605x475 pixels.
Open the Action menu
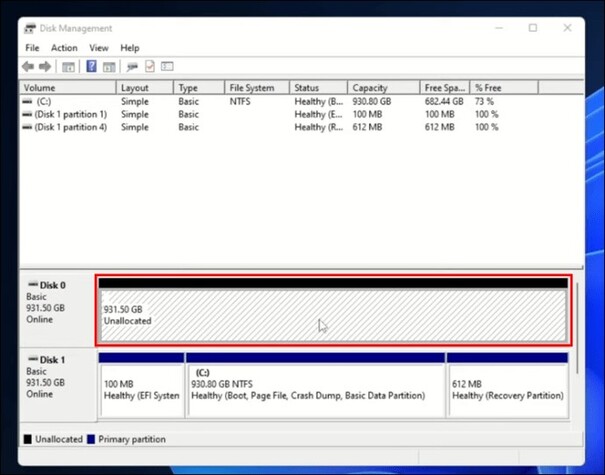click(x=64, y=47)
